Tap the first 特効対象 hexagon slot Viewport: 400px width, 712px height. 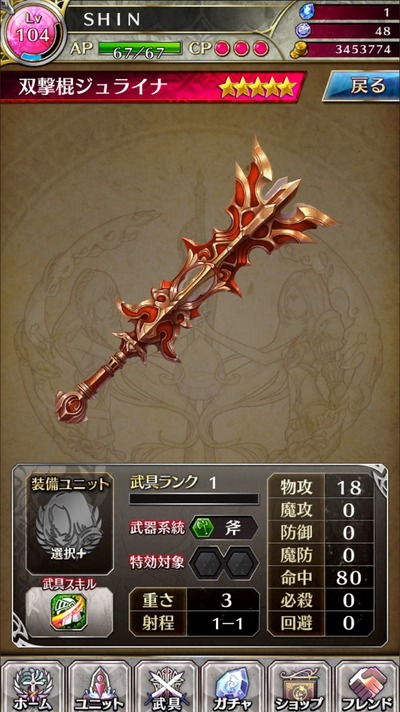coord(205,562)
